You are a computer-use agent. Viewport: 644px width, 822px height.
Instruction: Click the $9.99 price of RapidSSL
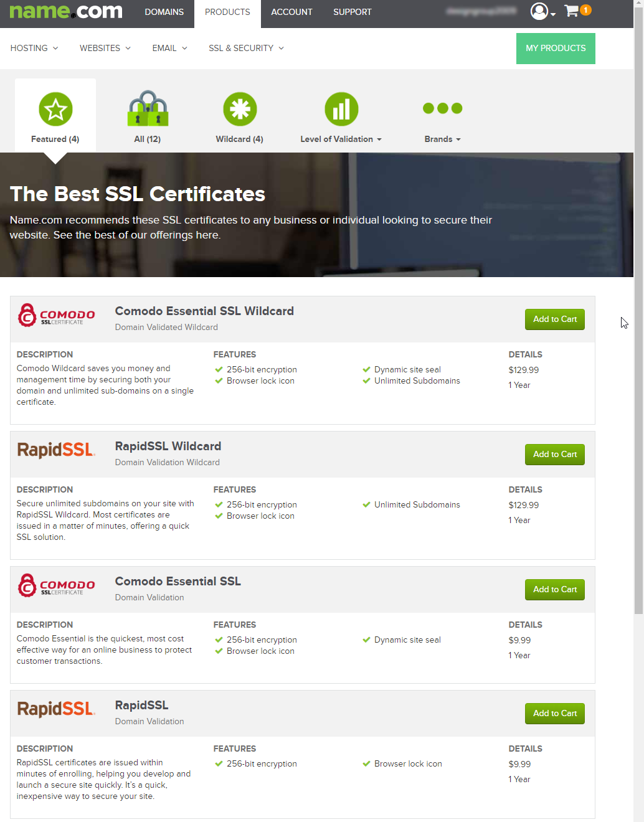pyautogui.click(x=519, y=764)
